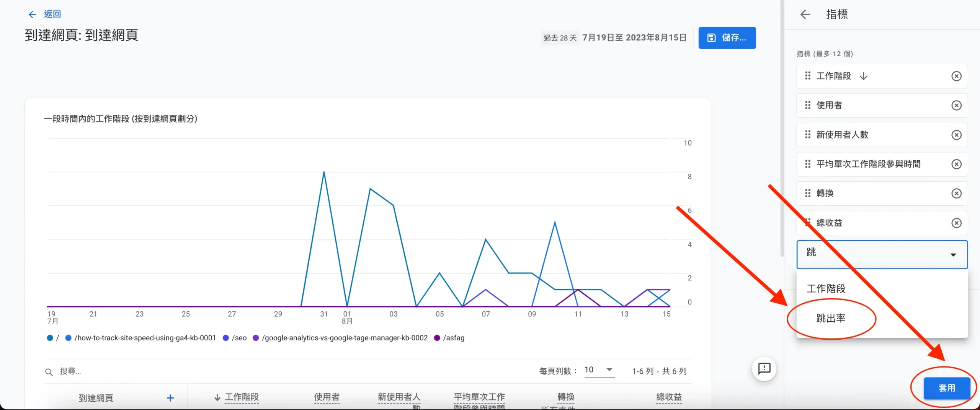Click drag handle of 新使用者人數 metric
This screenshot has width=980, height=410.
click(x=808, y=135)
